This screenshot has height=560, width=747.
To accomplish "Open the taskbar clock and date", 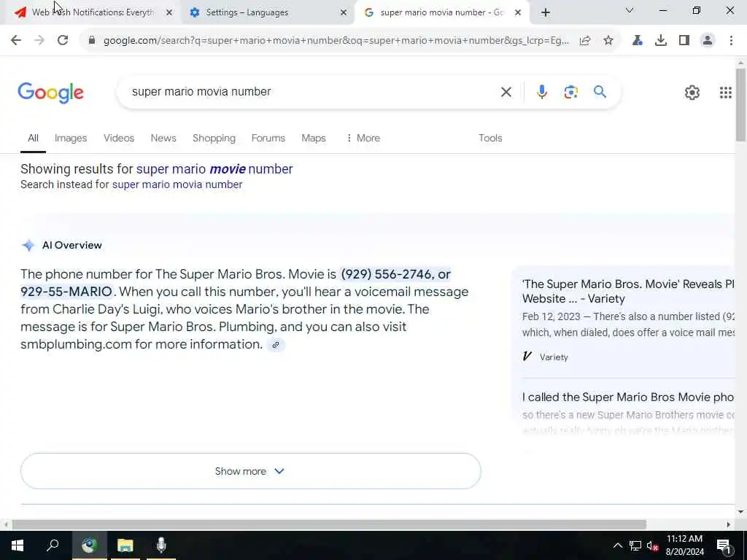I will 684,545.
